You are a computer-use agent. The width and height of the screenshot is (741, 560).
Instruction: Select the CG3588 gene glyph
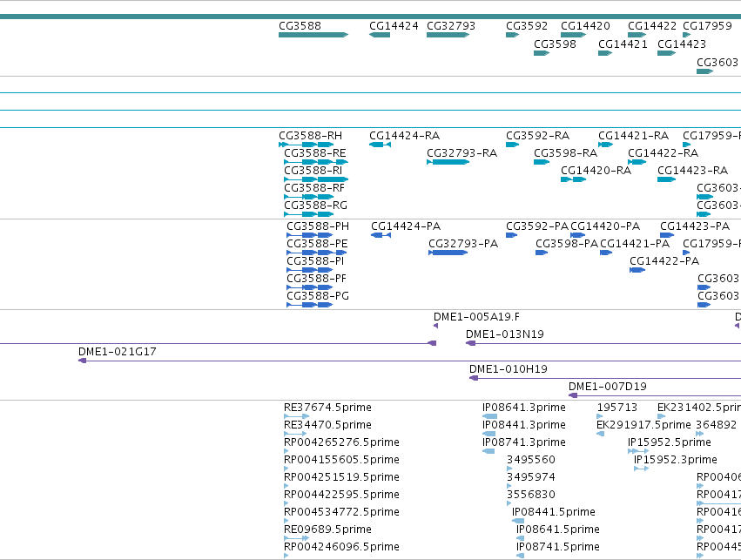pyautogui.click(x=313, y=35)
